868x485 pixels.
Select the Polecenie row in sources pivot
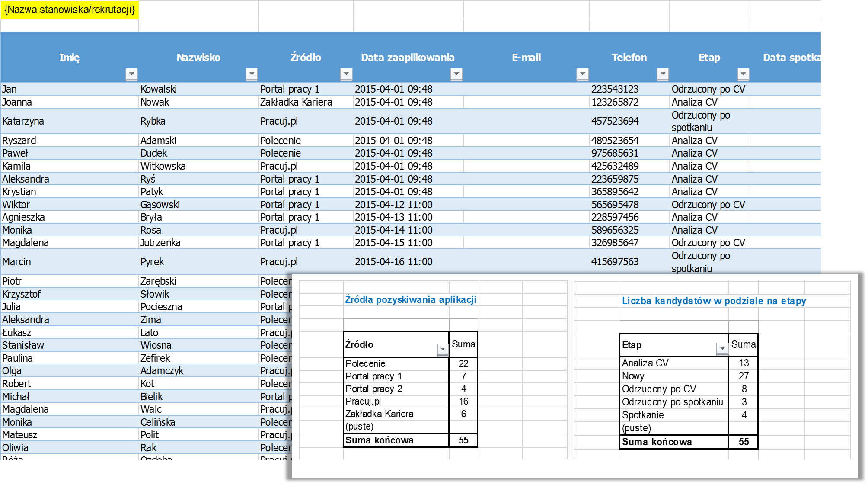click(x=410, y=363)
